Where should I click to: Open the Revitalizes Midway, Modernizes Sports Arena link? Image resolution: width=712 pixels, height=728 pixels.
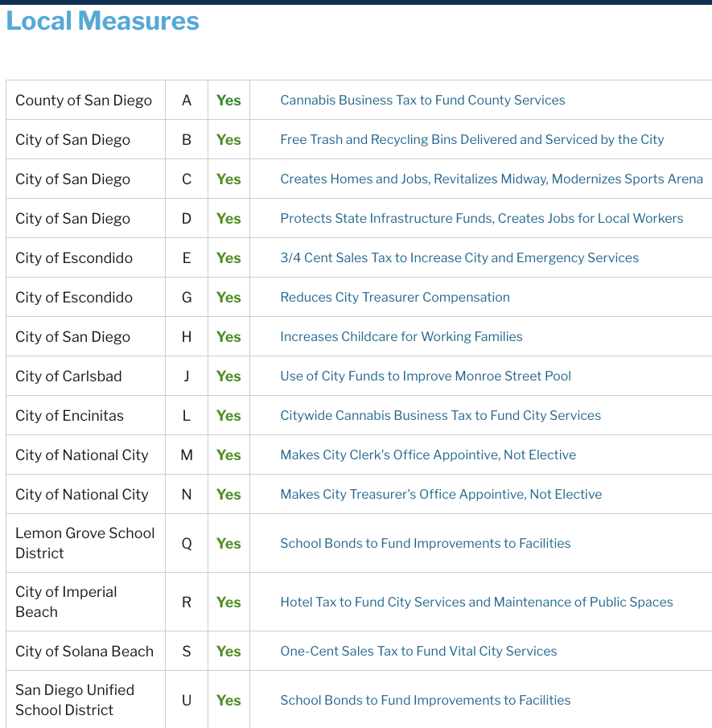tap(491, 179)
